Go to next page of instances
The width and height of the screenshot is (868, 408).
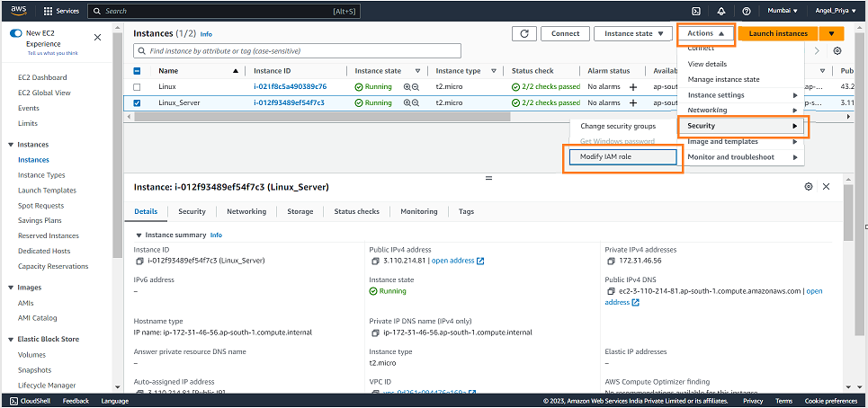click(817, 51)
